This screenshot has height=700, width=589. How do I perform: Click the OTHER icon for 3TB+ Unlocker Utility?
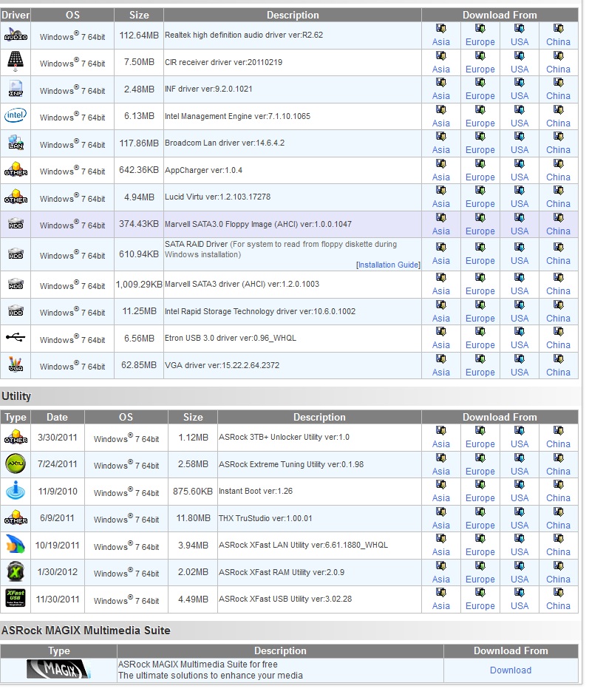[16, 437]
